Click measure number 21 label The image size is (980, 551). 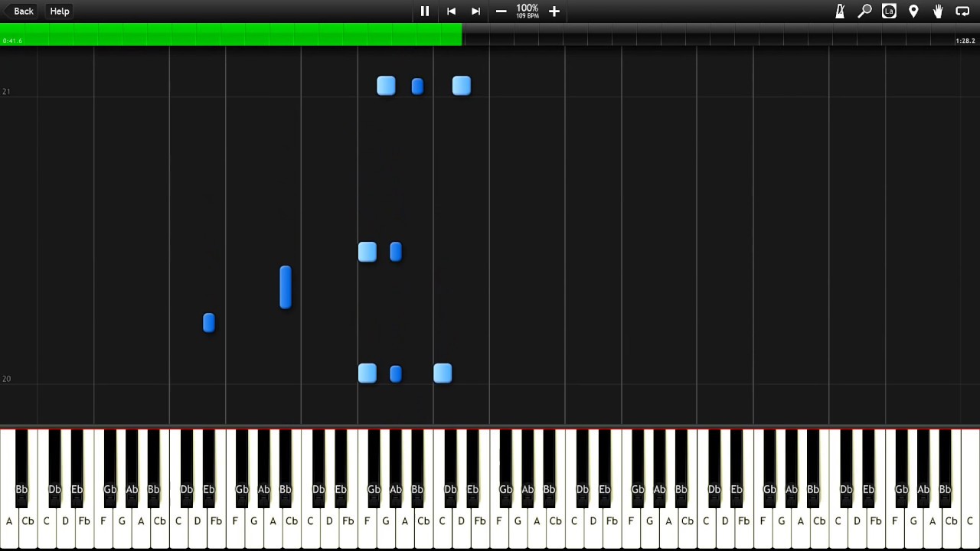6,91
